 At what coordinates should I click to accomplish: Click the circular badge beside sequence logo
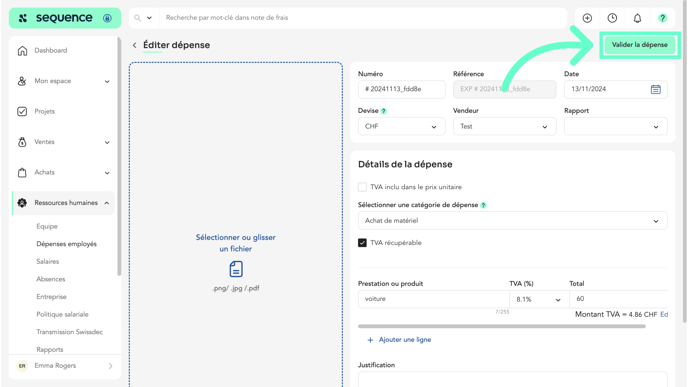[x=107, y=18]
